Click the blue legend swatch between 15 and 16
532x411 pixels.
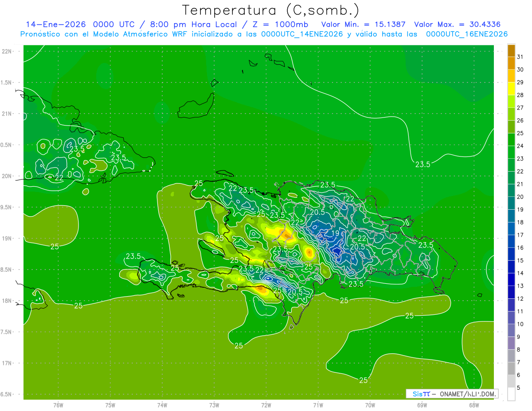(511, 254)
